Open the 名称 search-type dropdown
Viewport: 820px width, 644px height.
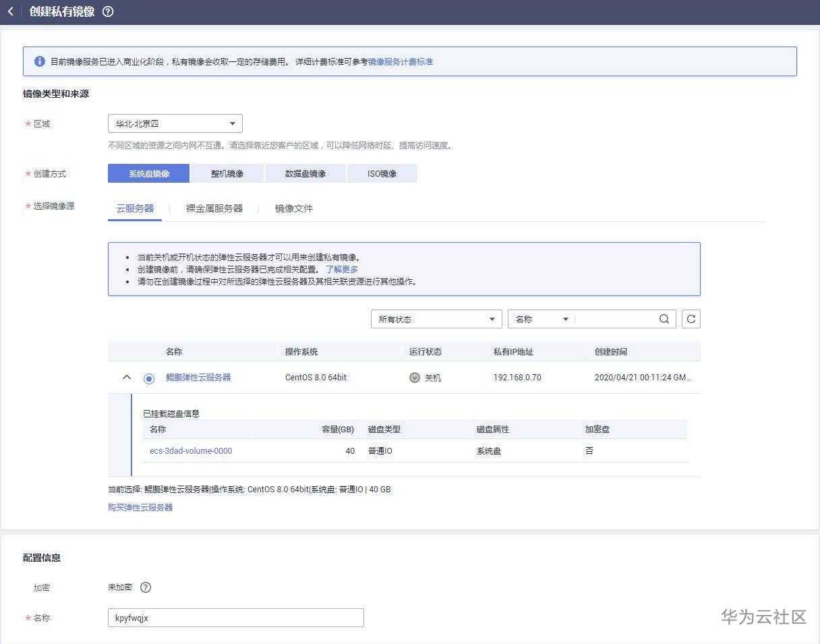(541, 320)
